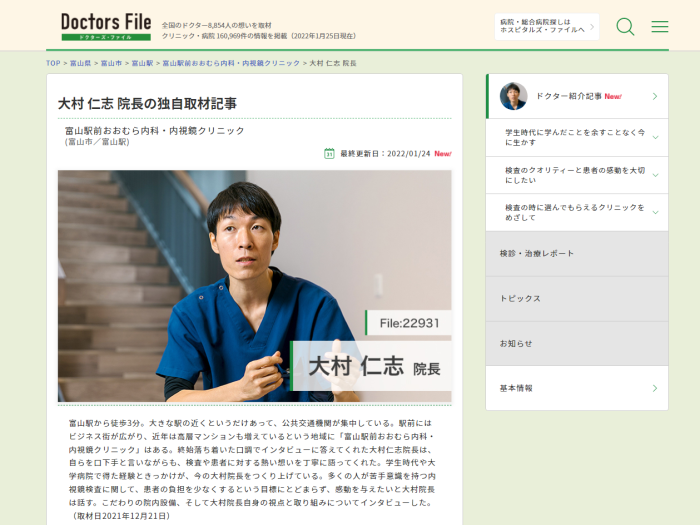Click arrow in ホスピタルズ・ファイルへ banner
This screenshot has height=525, width=700.
click(592, 26)
